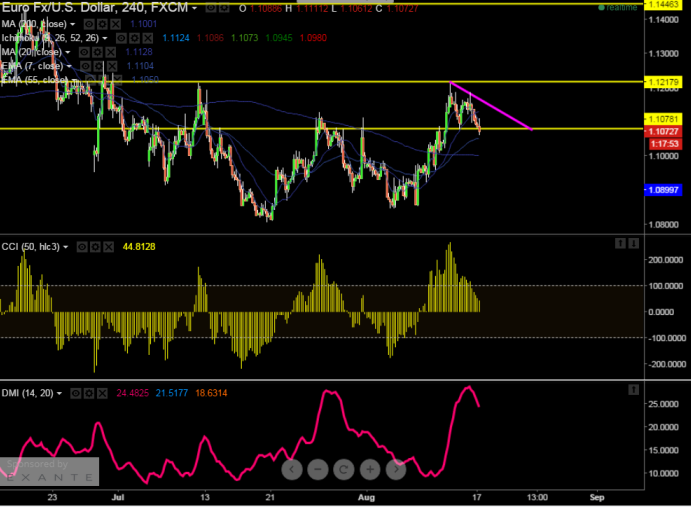The height and width of the screenshot is (507, 691).
Task: Toggle EMA (55, close) eye icon
Action: click(90, 79)
